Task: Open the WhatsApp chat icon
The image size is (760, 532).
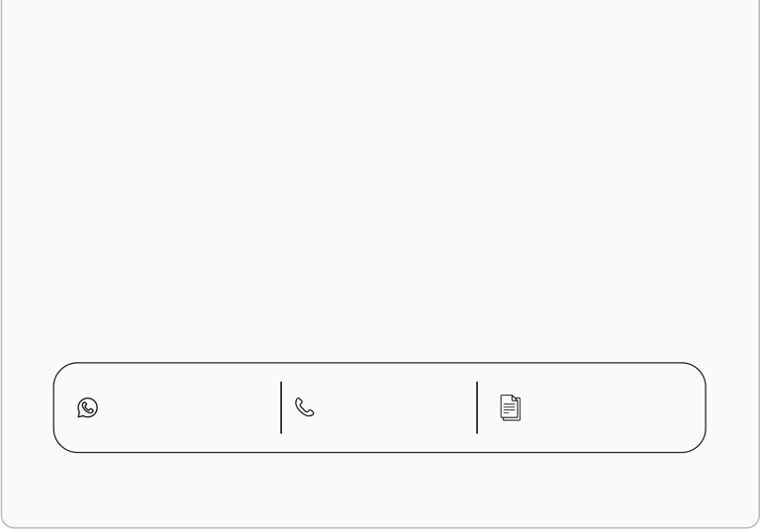Action: [88, 407]
